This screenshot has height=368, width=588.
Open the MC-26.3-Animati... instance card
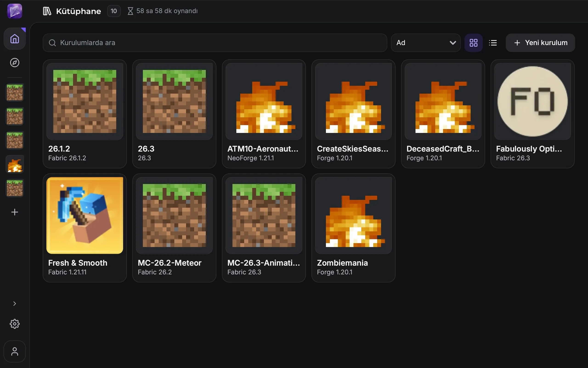click(x=264, y=228)
